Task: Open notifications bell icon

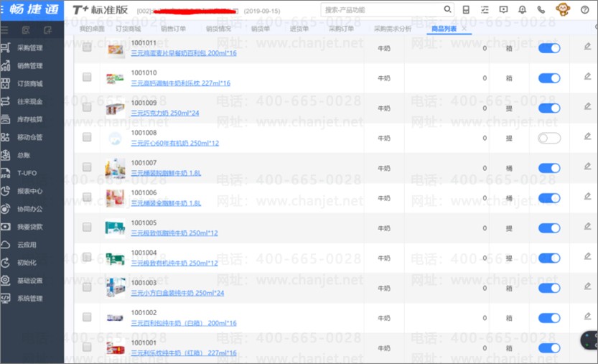Action: tap(522, 9)
